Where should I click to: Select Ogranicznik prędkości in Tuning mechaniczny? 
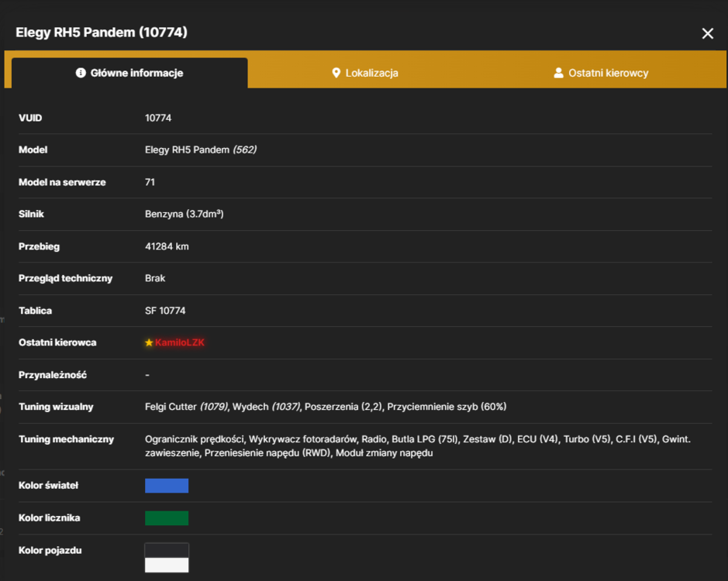click(194, 439)
